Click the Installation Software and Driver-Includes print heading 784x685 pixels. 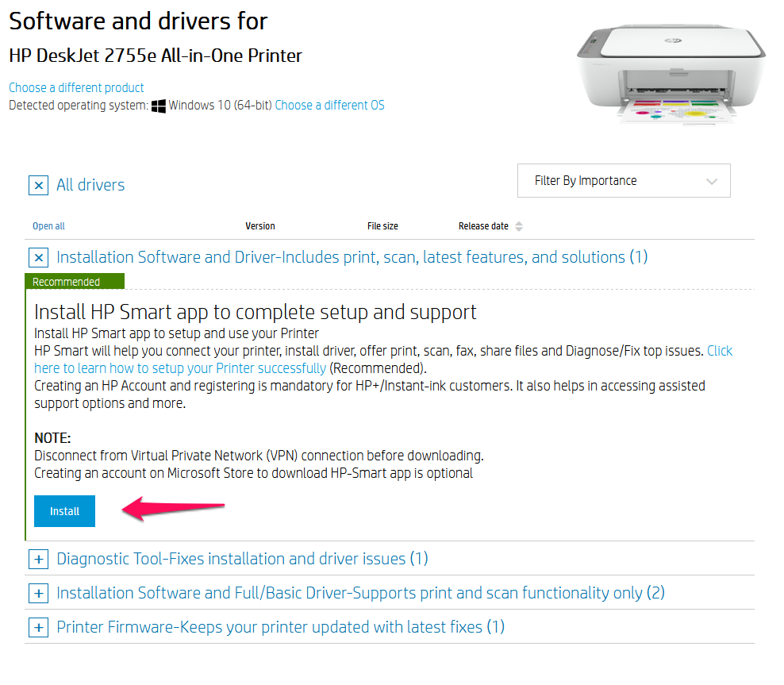[x=352, y=257]
